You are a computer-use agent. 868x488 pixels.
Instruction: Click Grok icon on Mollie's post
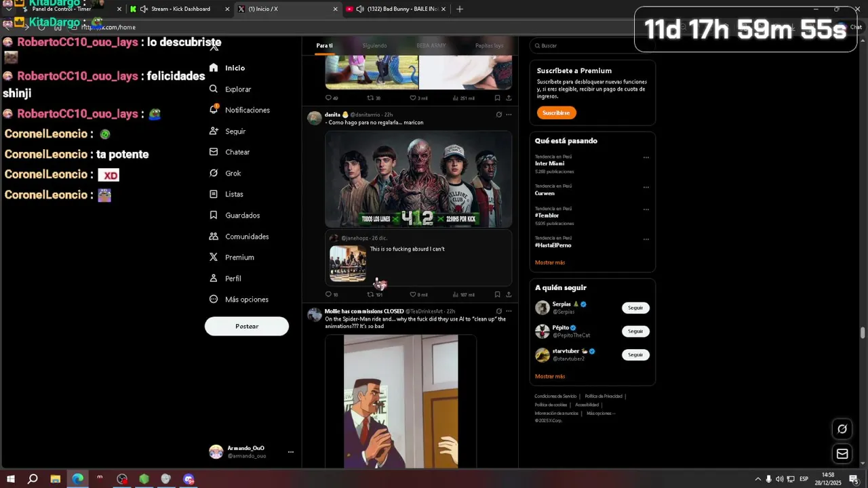(x=499, y=311)
